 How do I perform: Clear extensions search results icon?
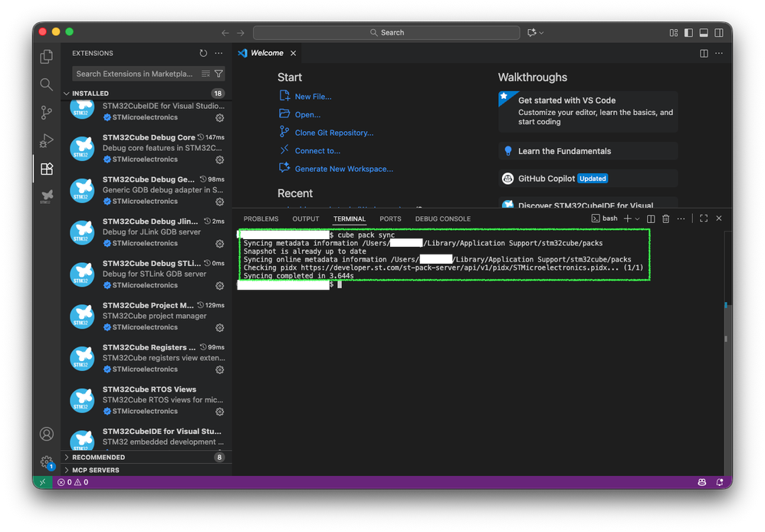point(206,74)
